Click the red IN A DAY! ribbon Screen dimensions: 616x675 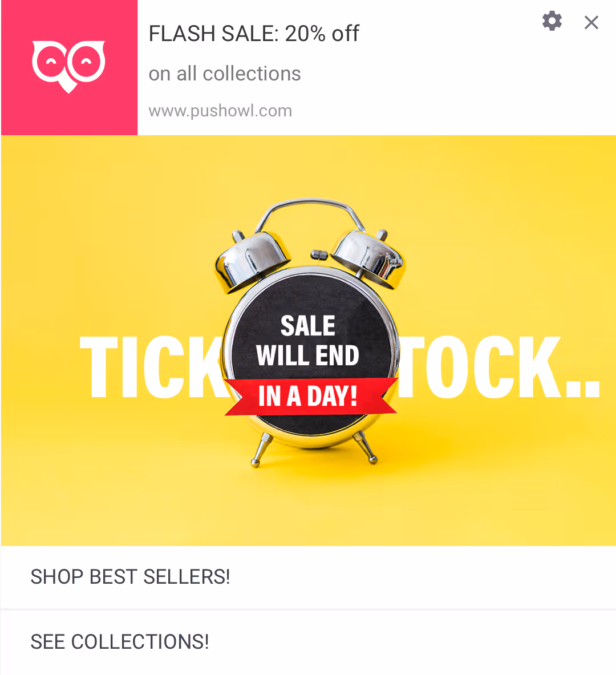click(x=310, y=397)
